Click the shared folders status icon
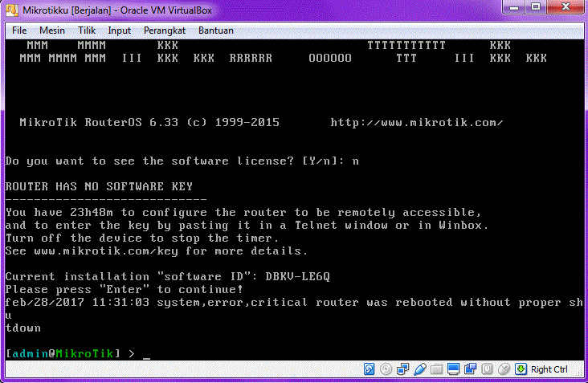 coord(436,369)
